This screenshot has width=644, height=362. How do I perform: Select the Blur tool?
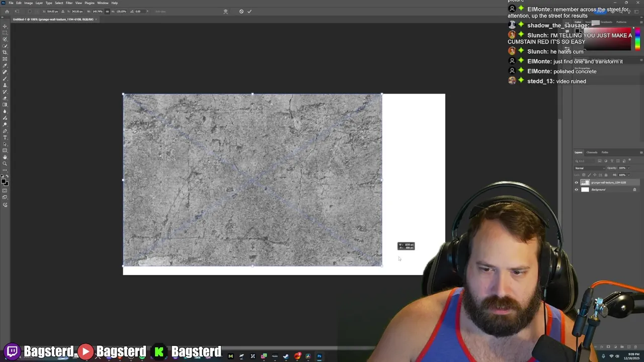[5, 111]
